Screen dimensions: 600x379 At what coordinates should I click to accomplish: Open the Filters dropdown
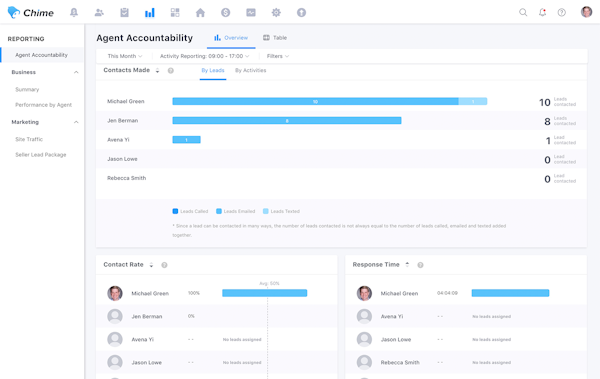pyautogui.click(x=278, y=56)
